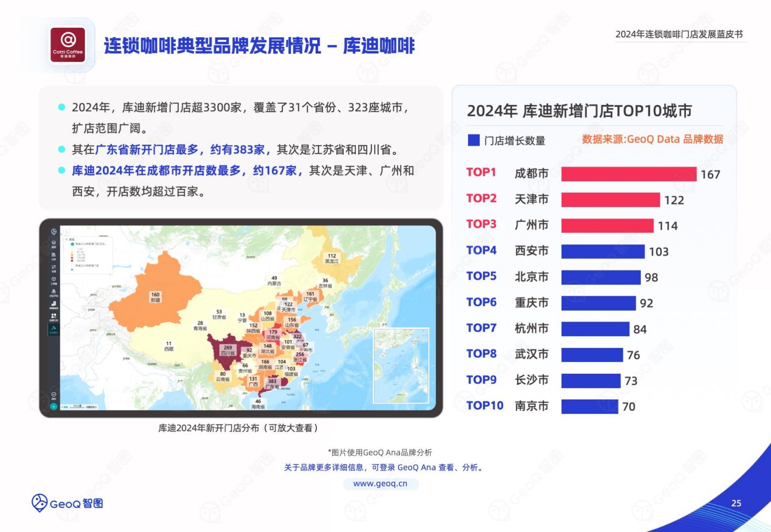The height and width of the screenshot is (532, 771).
Task: Click the checkmark circle icon in map sidebar
Action: [x=53, y=394]
